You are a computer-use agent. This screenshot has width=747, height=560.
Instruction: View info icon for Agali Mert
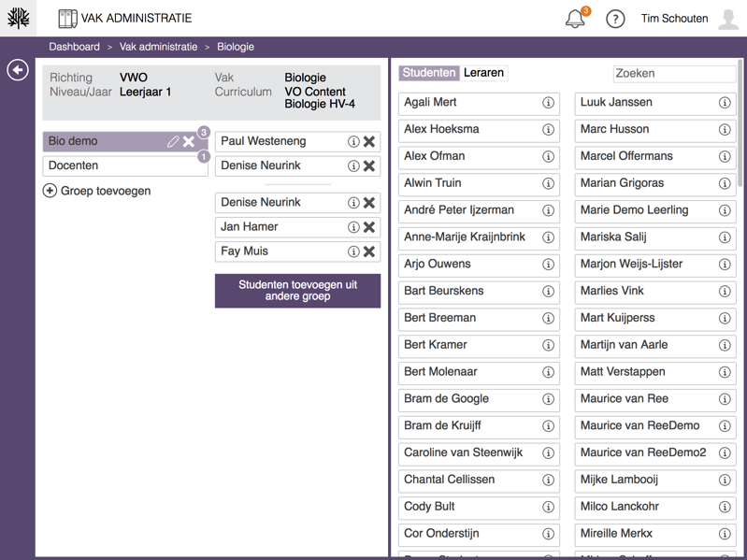point(548,103)
